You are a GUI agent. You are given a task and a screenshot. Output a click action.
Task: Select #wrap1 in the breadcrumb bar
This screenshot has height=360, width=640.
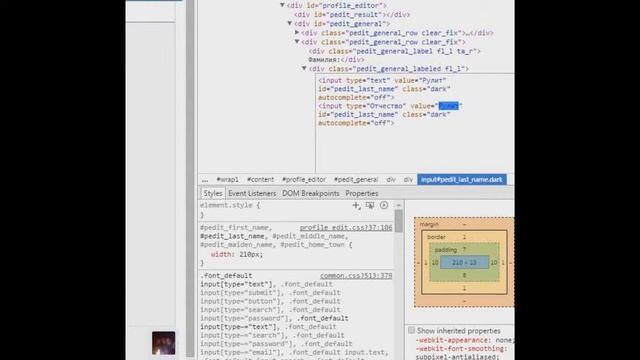click(227, 180)
